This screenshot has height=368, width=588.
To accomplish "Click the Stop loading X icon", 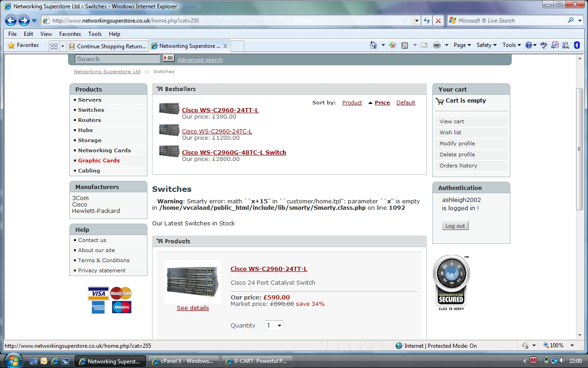I will click(438, 21).
